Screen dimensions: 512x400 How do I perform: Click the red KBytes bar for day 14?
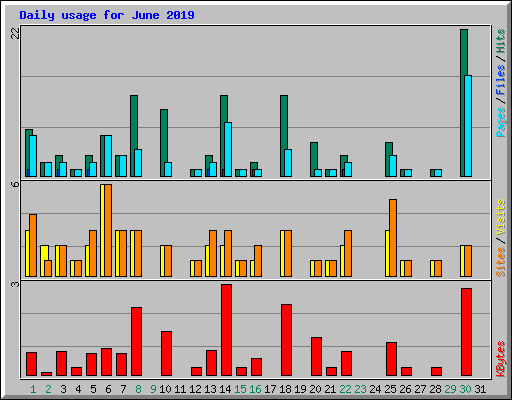coord(226,330)
